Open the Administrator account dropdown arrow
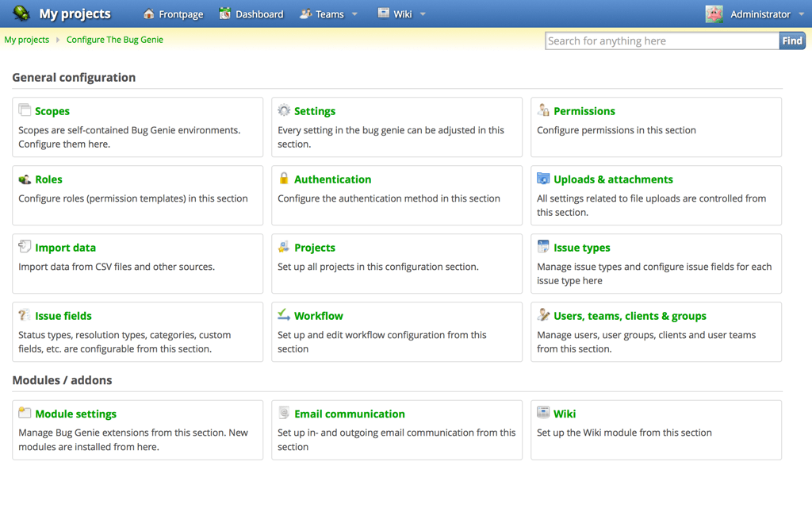Viewport: 812px width, 508px height. point(802,14)
